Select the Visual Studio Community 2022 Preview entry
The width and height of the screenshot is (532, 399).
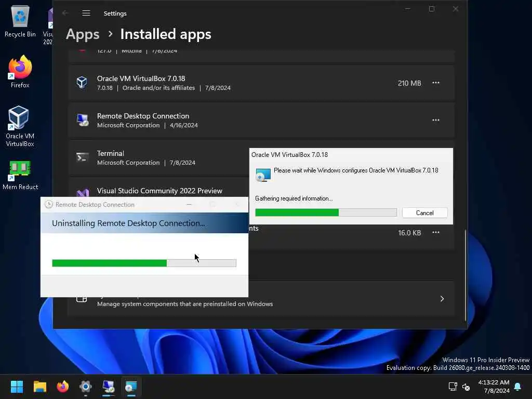159,191
